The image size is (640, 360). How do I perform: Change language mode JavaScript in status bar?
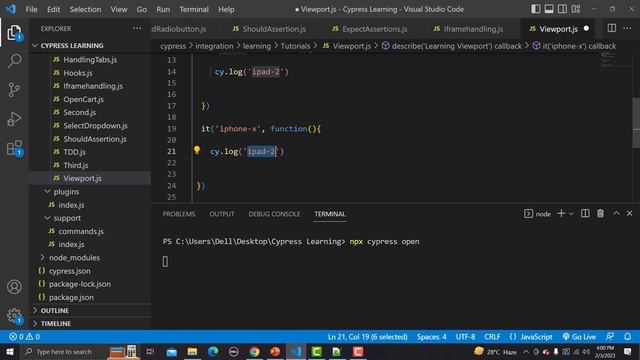[x=536, y=337]
